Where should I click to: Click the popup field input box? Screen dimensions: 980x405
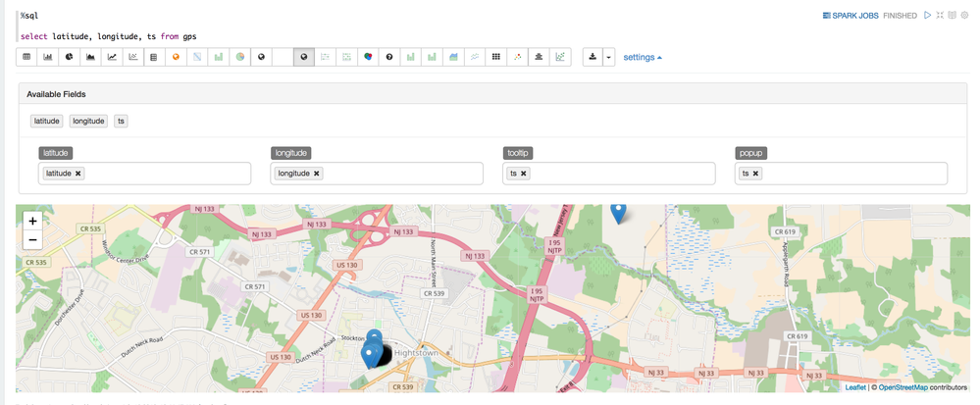[853, 174]
